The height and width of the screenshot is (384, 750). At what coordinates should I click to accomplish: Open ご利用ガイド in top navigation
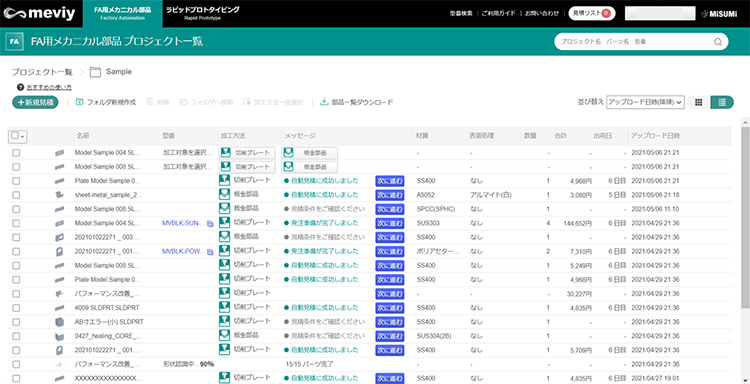(x=498, y=13)
